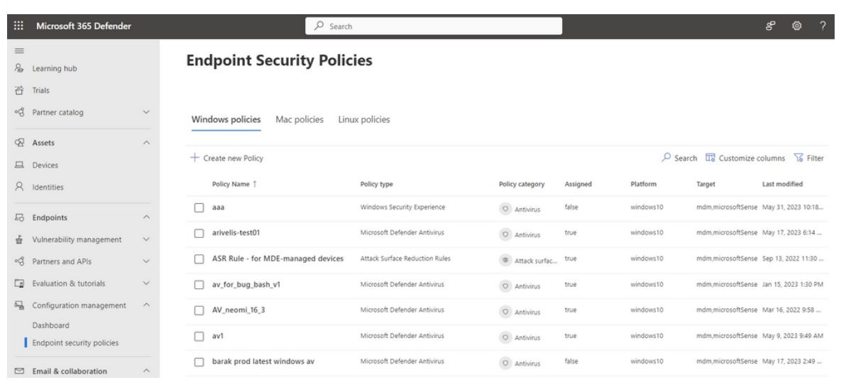Select the Windows policies tab
This screenshot has width=868, height=385.
pos(226,119)
